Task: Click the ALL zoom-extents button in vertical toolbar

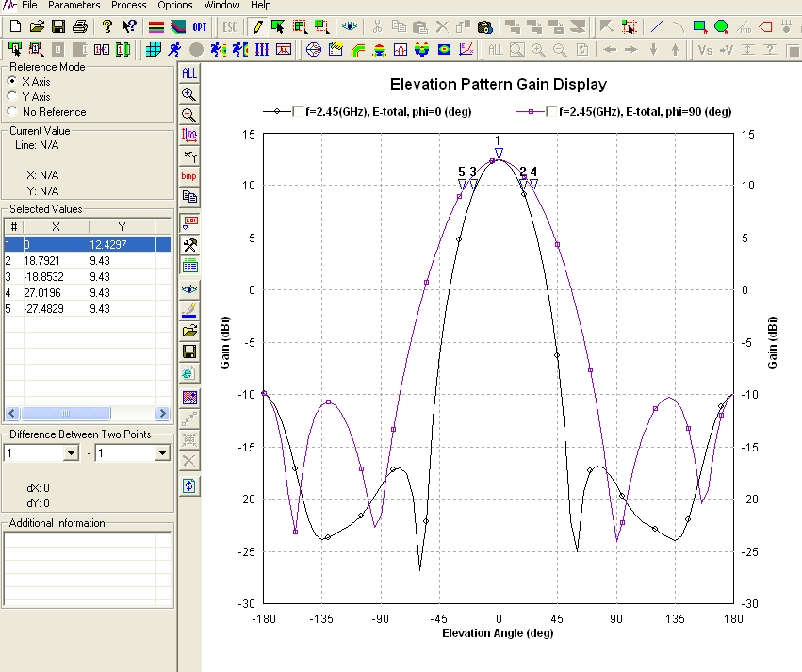Action: click(x=189, y=73)
